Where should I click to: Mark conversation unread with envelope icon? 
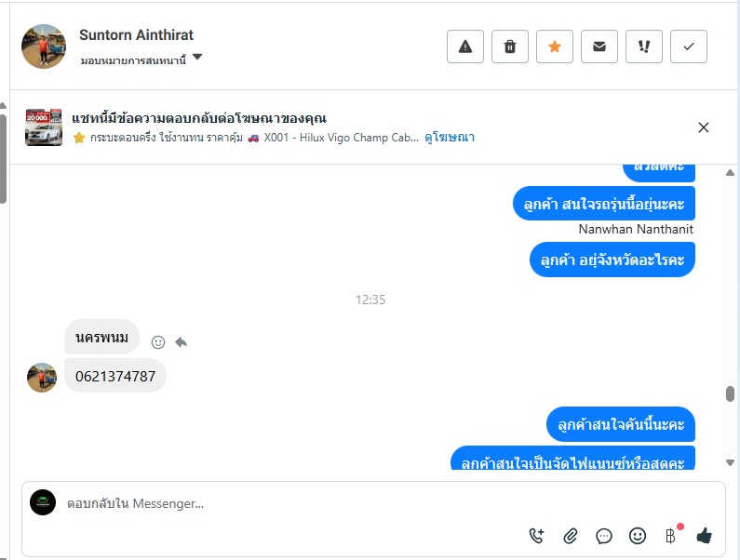[x=599, y=47]
